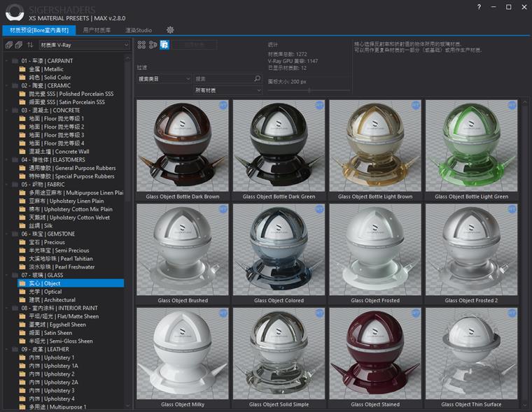The image size is (532, 412).
Task: Click the folder icon beside Metallic
Action: [22, 69]
